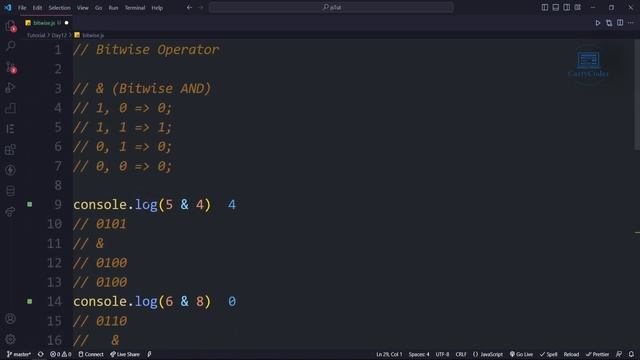Open the Manage gear icon
The width and height of the screenshot is (640, 360).
click(x=11, y=339)
